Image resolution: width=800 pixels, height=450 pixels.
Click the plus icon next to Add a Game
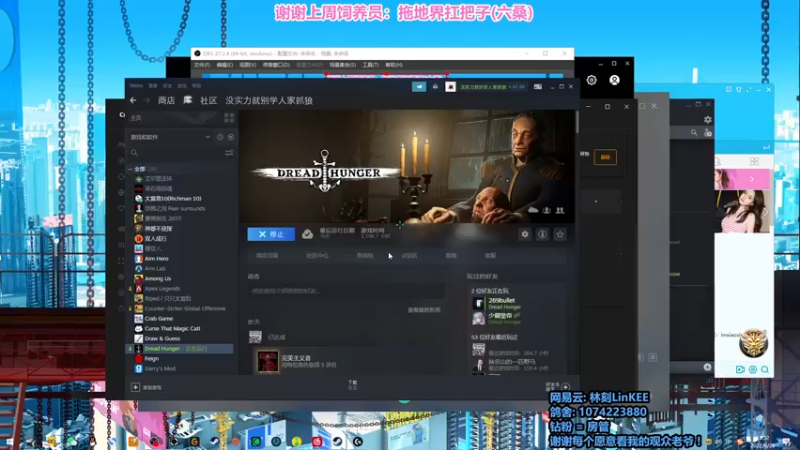tap(135, 387)
